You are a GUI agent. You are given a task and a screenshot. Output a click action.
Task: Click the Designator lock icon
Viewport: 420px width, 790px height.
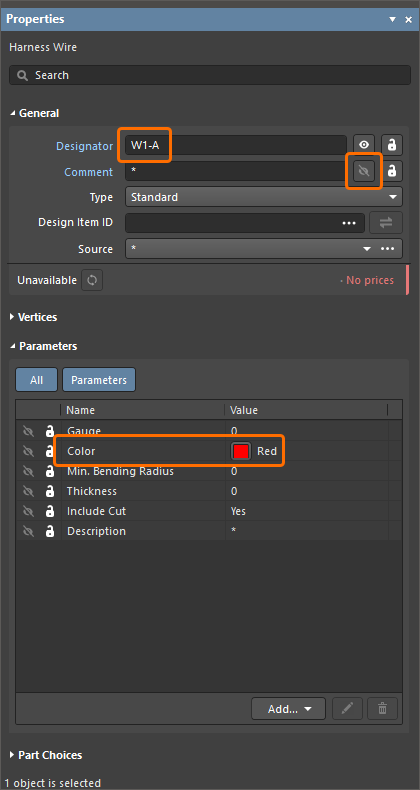click(x=392, y=146)
